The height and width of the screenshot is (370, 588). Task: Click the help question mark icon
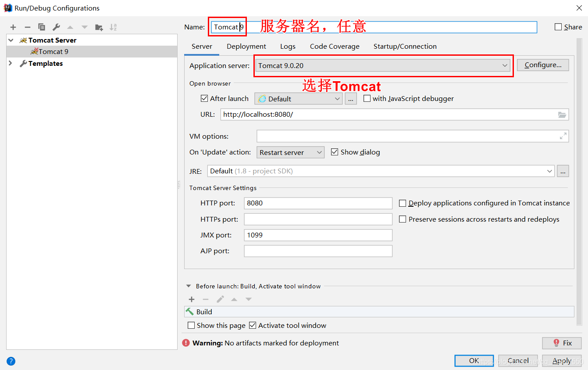(x=11, y=361)
